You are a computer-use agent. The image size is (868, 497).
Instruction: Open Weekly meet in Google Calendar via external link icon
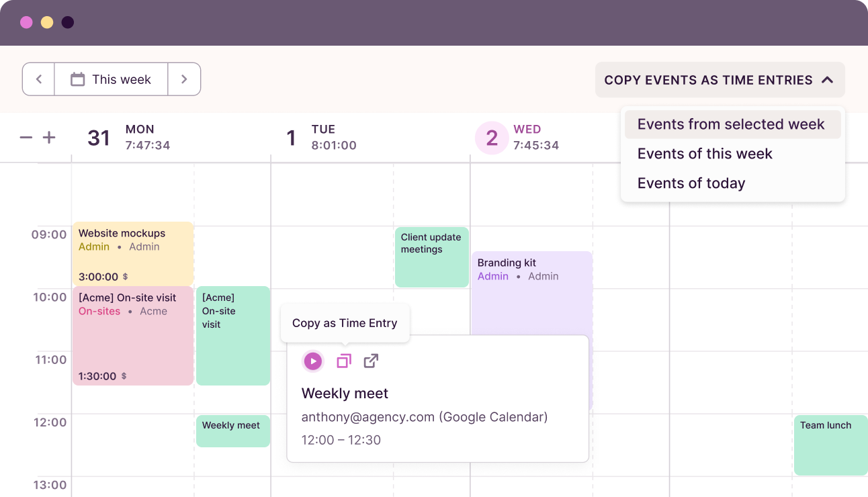371,361
